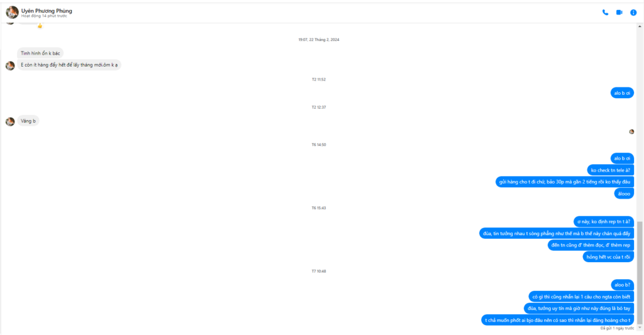Click the "álooo" sent message bubble
This screenshot has height=335, width=644.
click(624, 194)
